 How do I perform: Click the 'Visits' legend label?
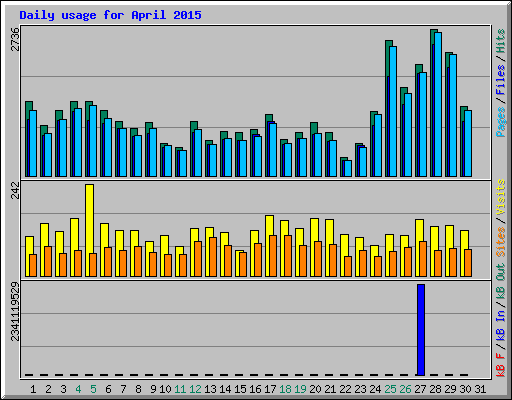(500, 197)
